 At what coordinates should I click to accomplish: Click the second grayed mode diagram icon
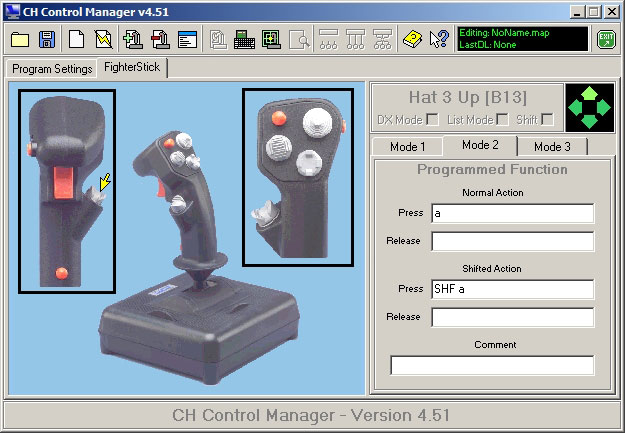coord(356,39)
